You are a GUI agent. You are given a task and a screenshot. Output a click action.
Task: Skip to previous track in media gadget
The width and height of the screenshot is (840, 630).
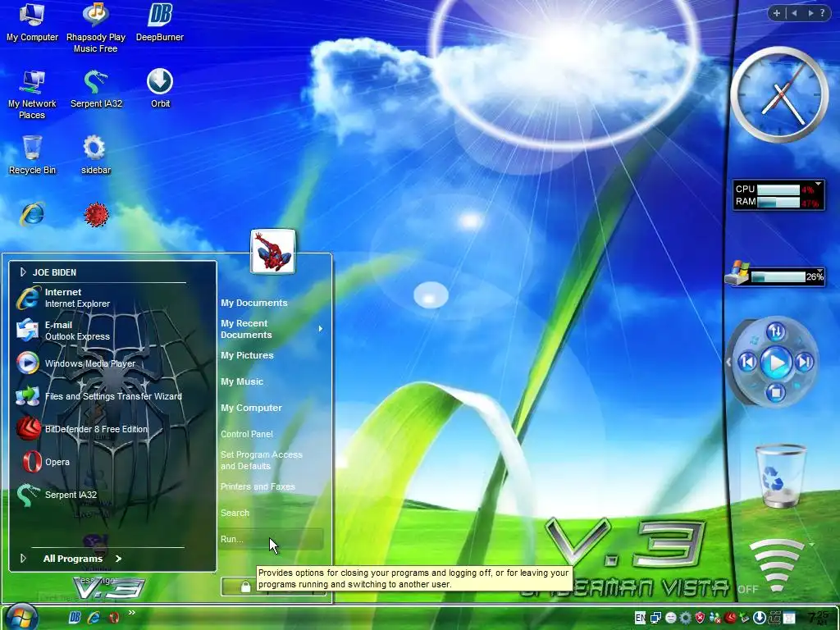point(747,362)
